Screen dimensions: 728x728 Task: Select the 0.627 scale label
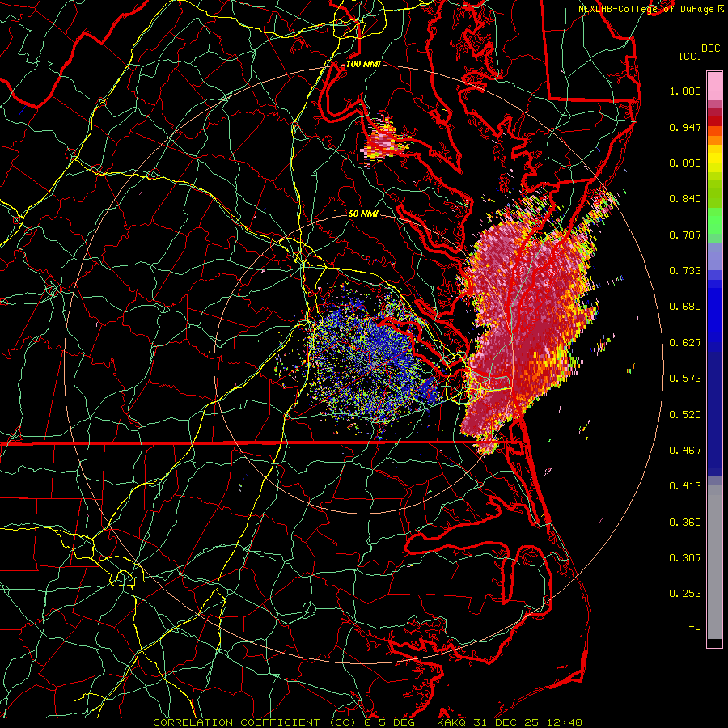coord(685,343)
